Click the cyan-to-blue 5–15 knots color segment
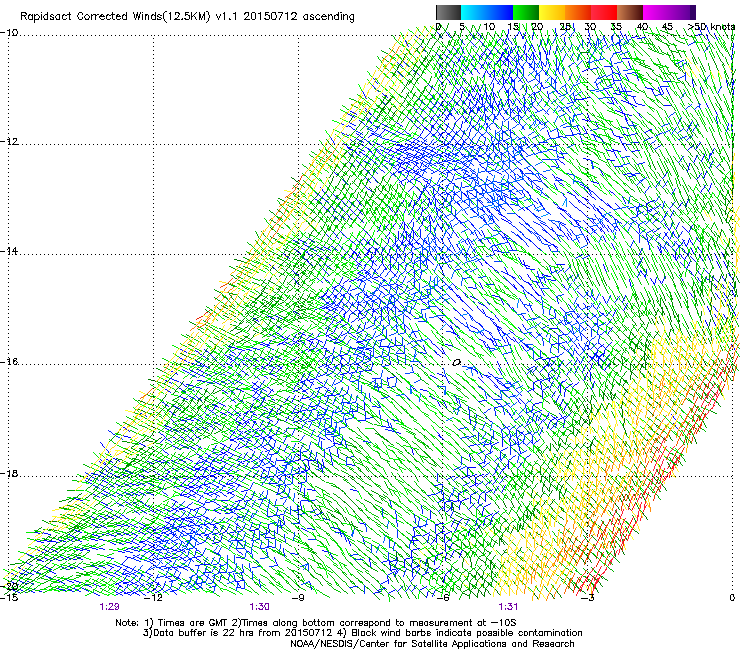740x650 pixels. tap(487, 12)
